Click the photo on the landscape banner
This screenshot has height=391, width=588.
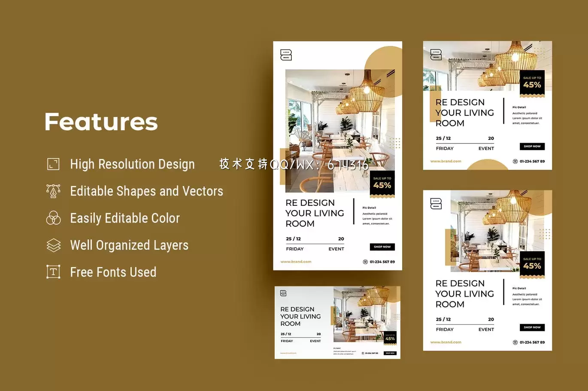tap(365, 314)
